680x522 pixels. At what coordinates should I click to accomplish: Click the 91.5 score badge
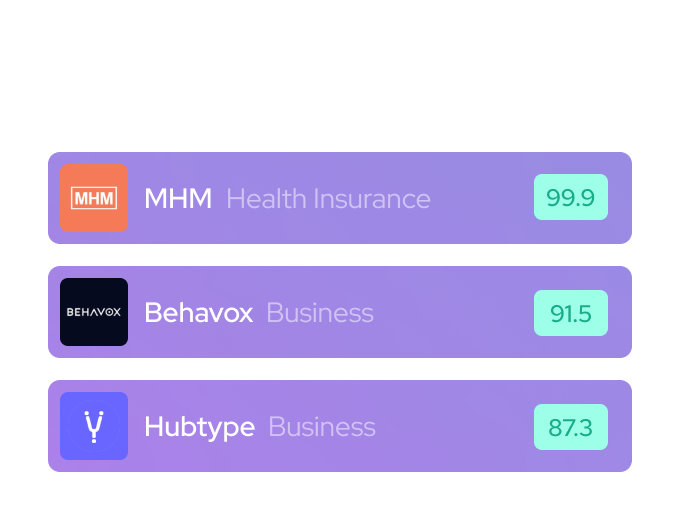pos(570,312)
